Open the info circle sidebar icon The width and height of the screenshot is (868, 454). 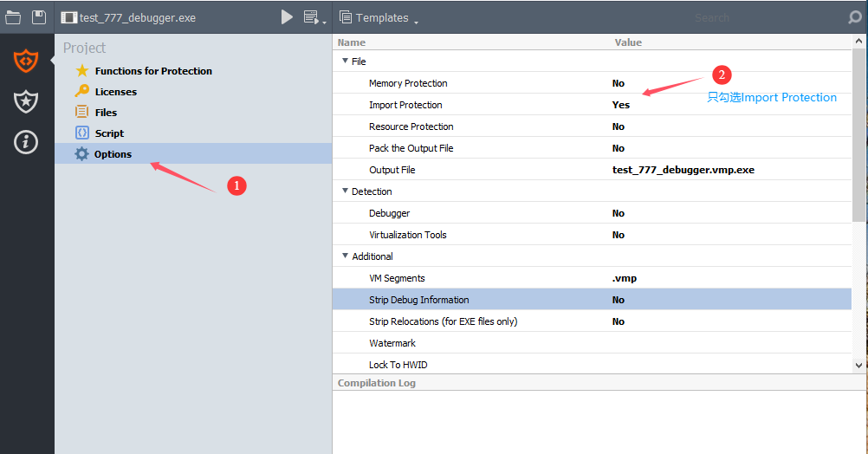tap(26, 142)
